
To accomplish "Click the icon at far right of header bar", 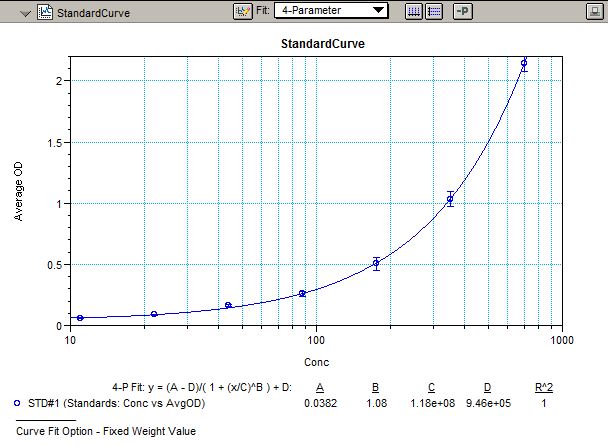I will 591,11.
